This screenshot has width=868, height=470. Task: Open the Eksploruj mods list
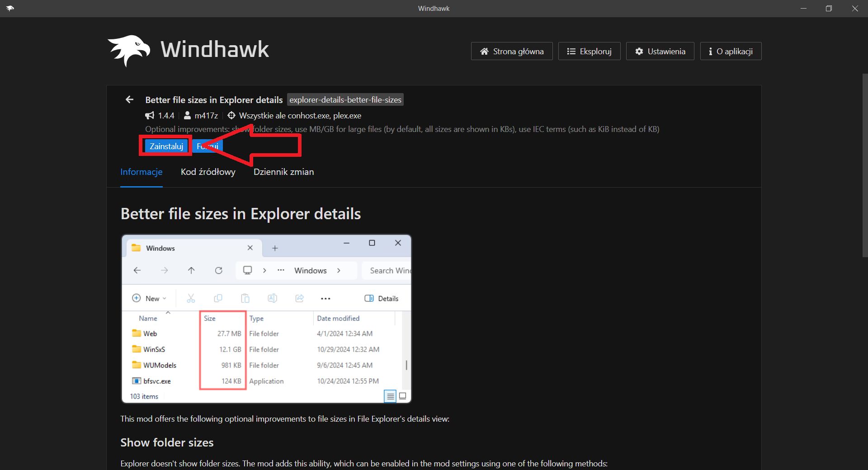[x=589, y=51]
